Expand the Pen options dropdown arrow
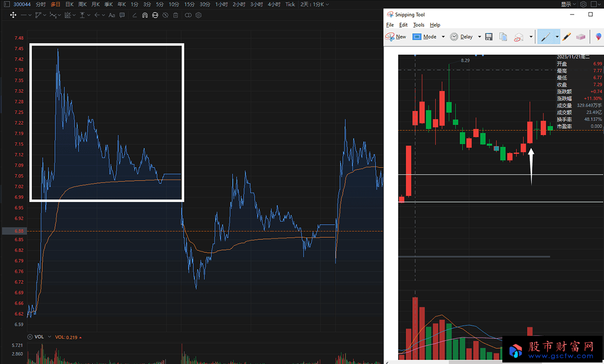 point(557,37)
